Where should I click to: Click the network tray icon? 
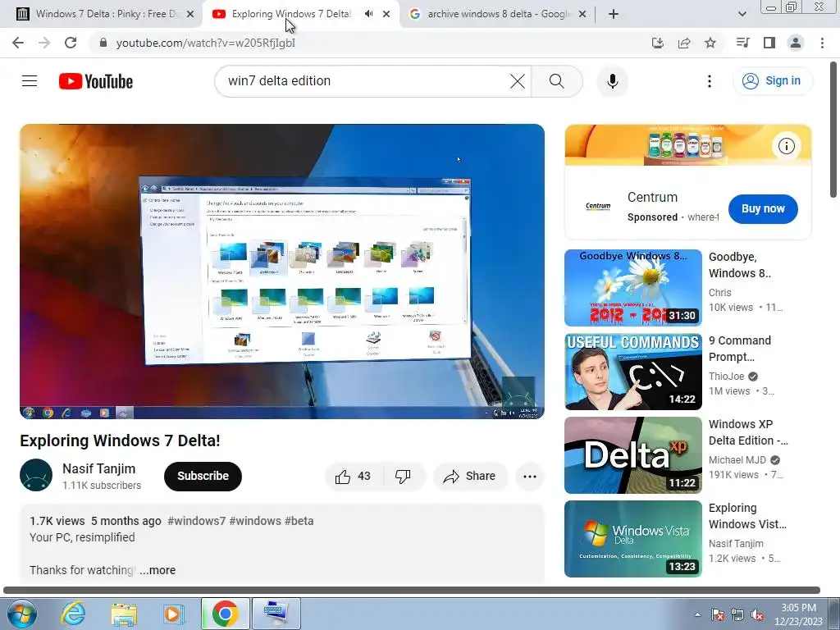[737, 614]
